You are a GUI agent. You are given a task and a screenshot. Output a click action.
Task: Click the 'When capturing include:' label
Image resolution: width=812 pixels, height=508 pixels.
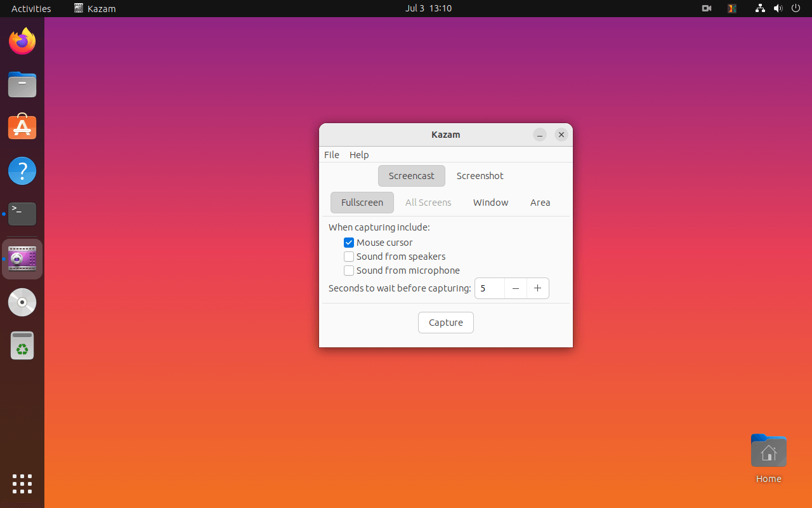(379, 227)
